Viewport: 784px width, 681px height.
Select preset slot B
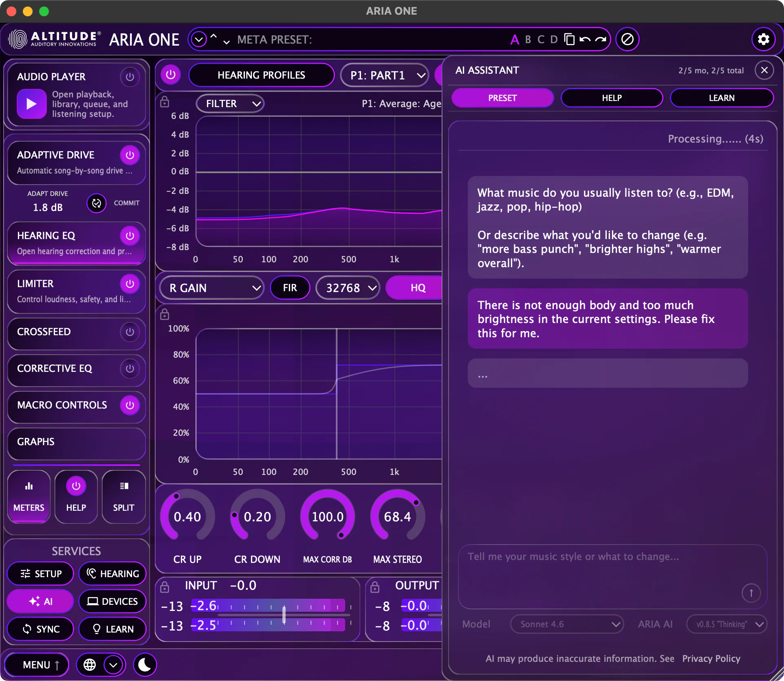[x=528, y=40]
